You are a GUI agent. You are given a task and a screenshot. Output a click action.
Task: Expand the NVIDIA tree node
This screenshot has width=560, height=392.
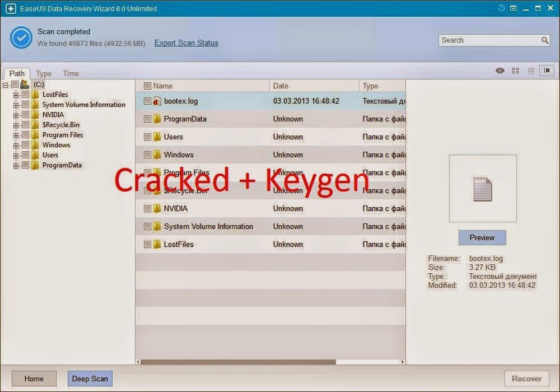point(16,115)
